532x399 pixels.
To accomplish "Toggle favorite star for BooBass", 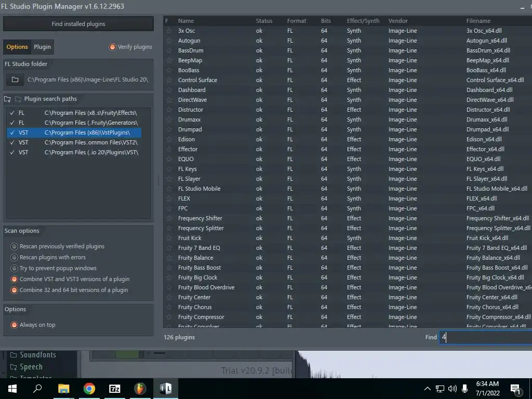I will (169, 70).
